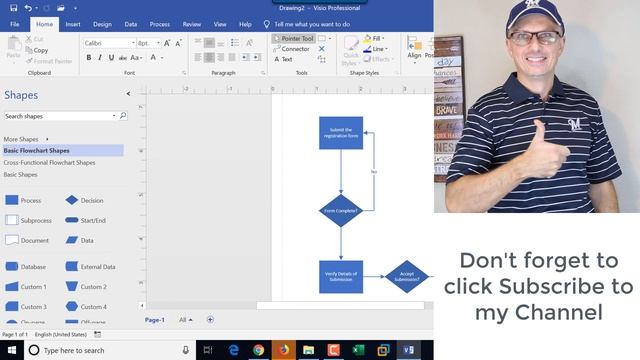Open the Rectangle shape tool dropdown
The width and height of the screenshot is (640, 360).
(x=330, y=38)
